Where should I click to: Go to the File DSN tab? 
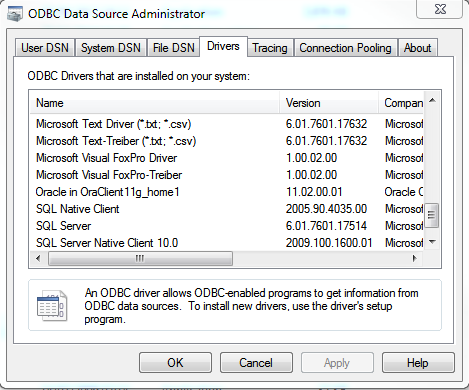click(x=174, y=48)
